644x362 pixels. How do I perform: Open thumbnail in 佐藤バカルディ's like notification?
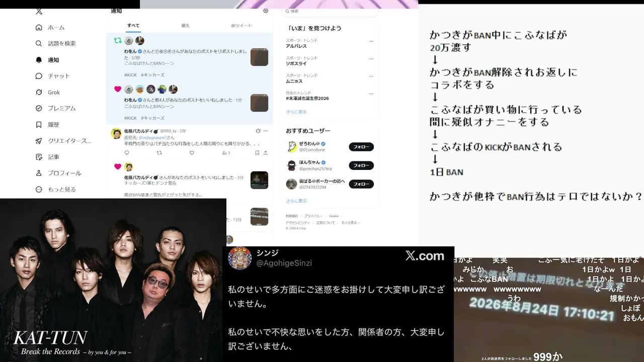click(259, 180)
